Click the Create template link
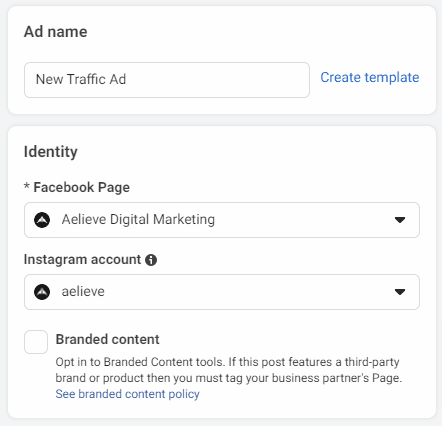Screen dimensions: 442x426 coord(370,77)
